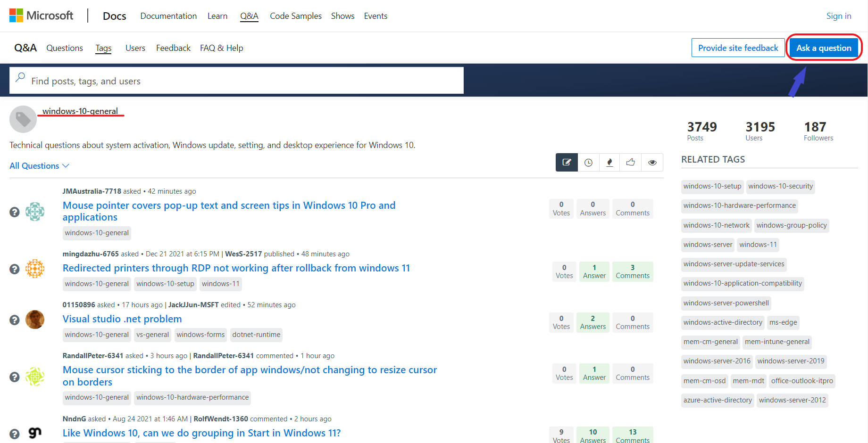The image size is (868, 443).
Task: Sort by clock activity icon
Action: (588, 163)
